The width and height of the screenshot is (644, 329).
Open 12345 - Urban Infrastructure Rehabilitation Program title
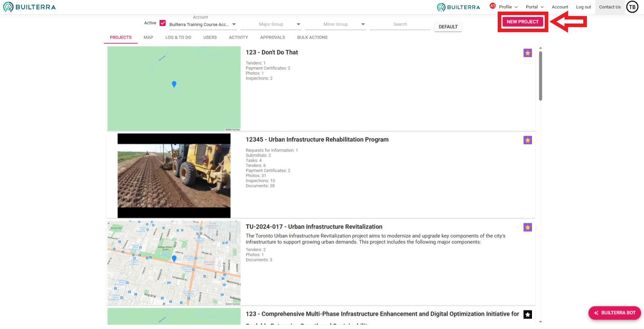[x=317, y=139]
